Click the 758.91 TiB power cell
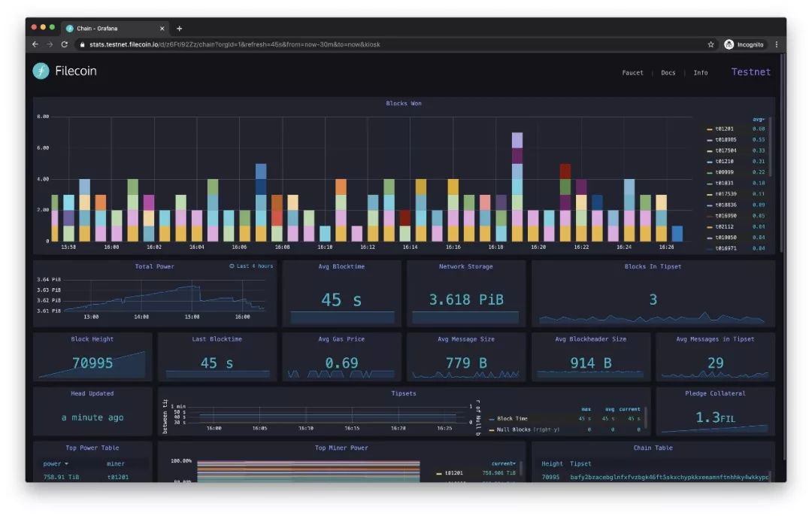 click(x=61, y=477)
